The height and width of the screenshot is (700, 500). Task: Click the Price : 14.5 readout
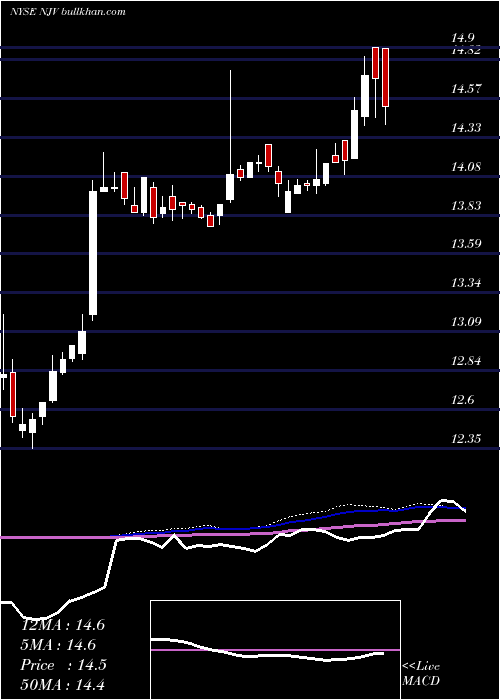[x=63, y=665]
